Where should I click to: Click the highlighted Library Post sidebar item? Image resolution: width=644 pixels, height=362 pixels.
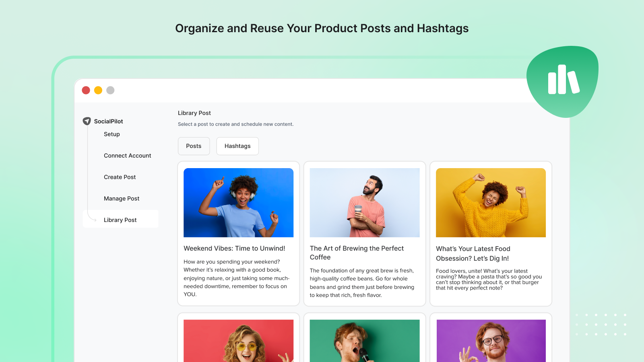120,220
